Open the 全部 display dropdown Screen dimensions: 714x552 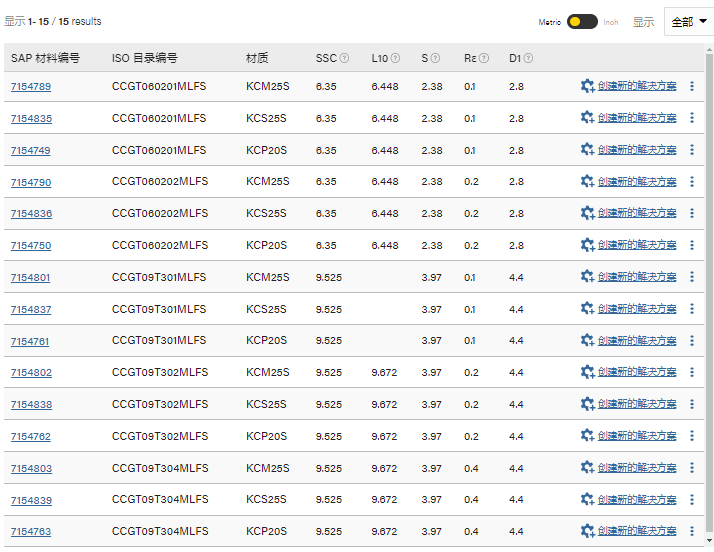coord(688,22)
